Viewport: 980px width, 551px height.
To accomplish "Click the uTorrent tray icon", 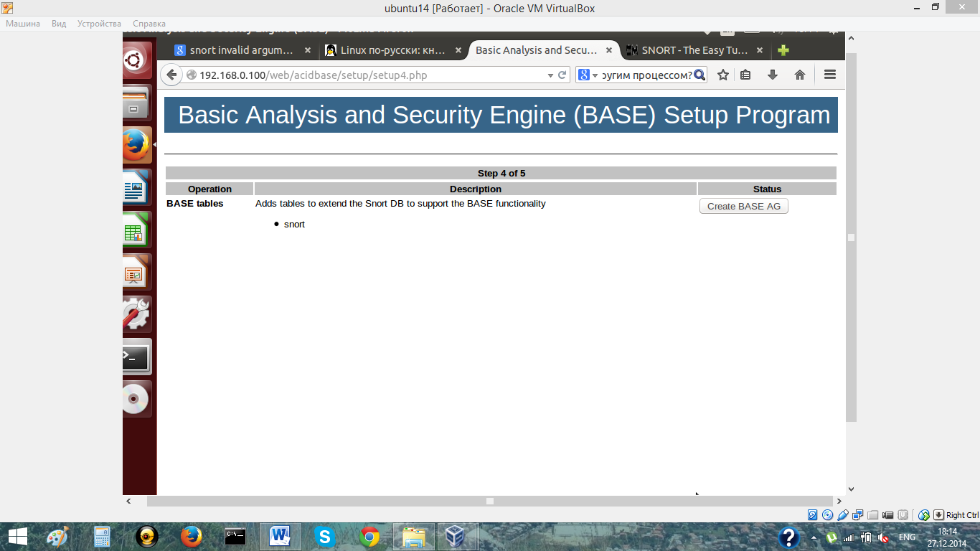I will click(832, 537).
